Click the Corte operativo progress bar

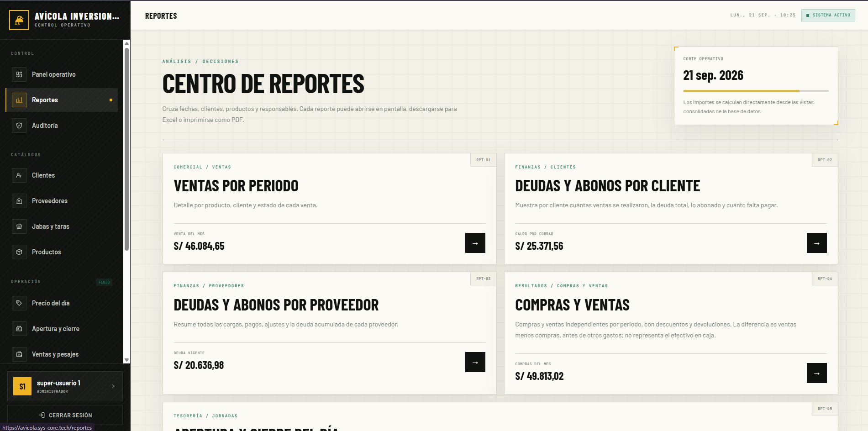[x=756, y=91]
